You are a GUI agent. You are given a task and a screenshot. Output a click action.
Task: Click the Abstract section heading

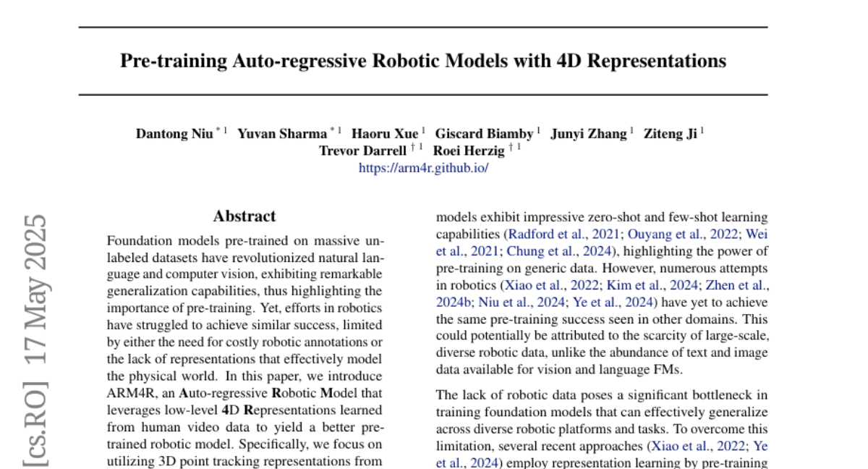coord(244,216)
